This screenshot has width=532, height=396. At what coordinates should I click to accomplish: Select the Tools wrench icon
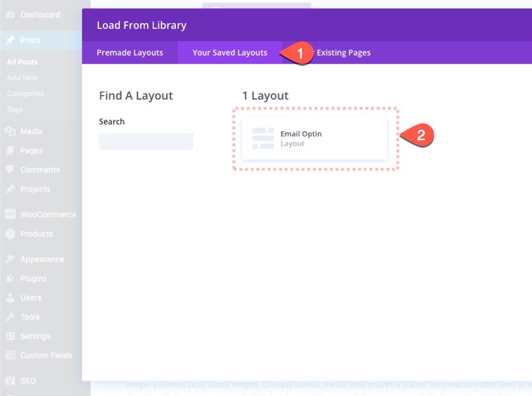coord(10,317)
